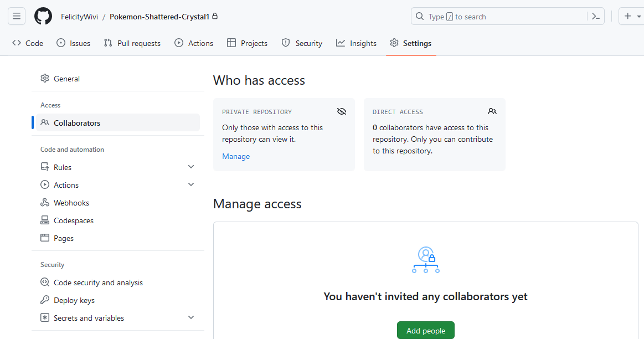Image resolution: width=644 pixels, height=339 pixels.
Task: Open General settings page
Action: (x=66, y=79)
